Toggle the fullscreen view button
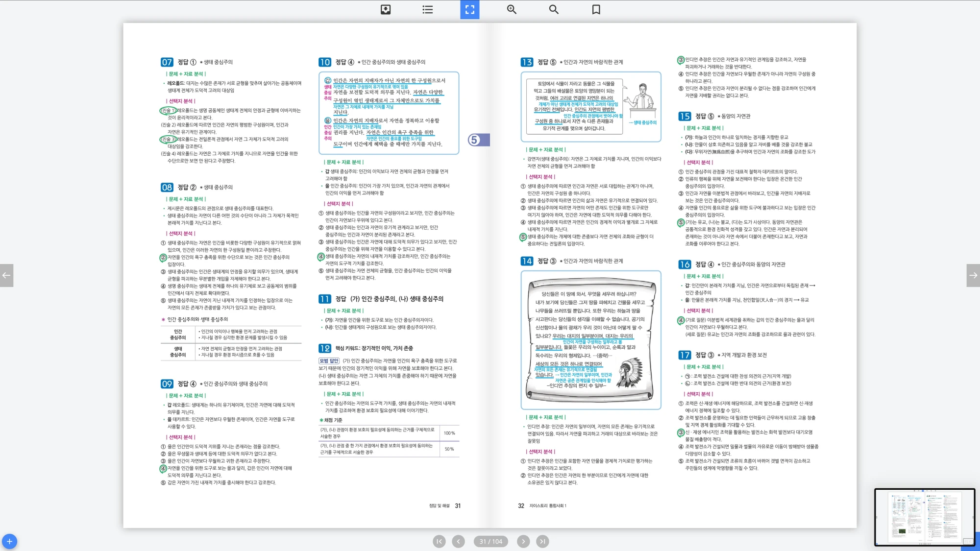Viewport: 980px width, 551px height. click(469, 9)
